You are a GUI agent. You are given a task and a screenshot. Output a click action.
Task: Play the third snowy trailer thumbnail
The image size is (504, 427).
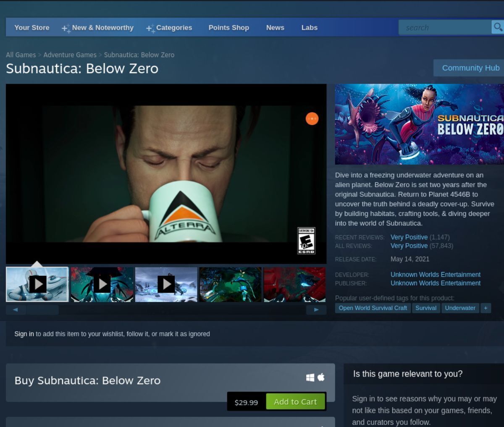pyautogui.click(x=166, y=284)
